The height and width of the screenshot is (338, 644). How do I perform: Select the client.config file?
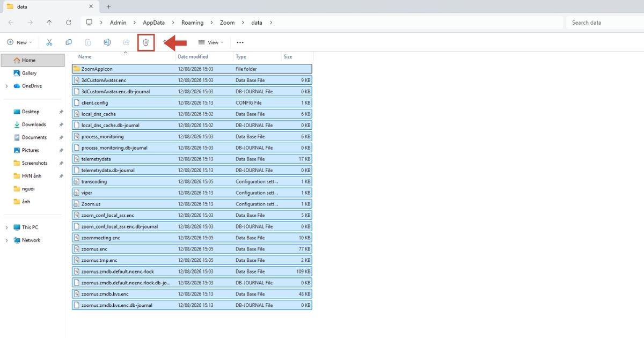coord(192,102)
